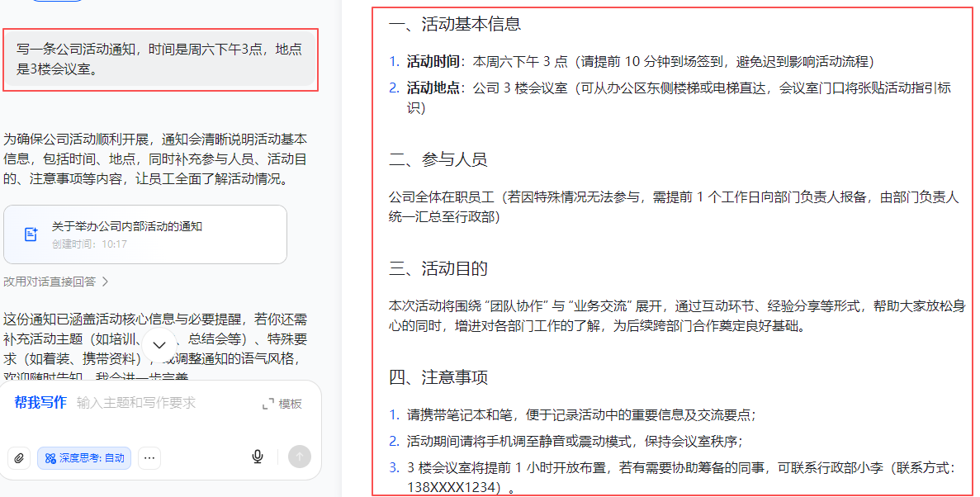This screenshot has width=980, height=497.
Task: Click the paperclip attachment icon
Action: [19, 457]
